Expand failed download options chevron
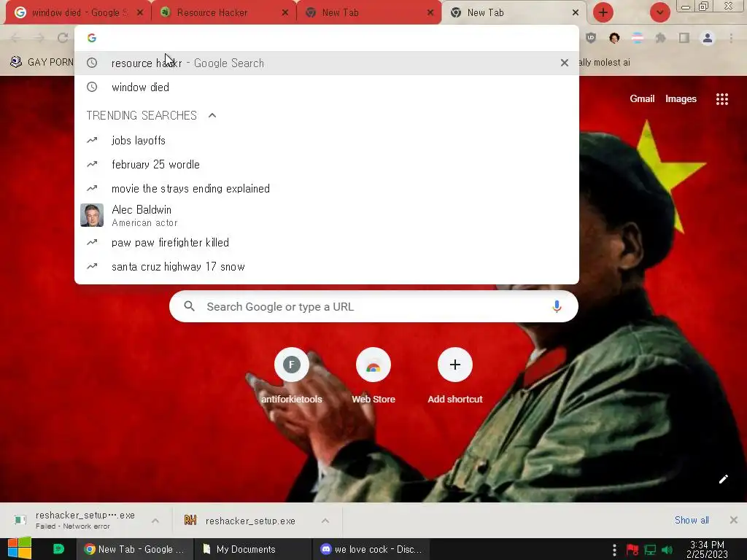747x560 pixels. [155, 521]
